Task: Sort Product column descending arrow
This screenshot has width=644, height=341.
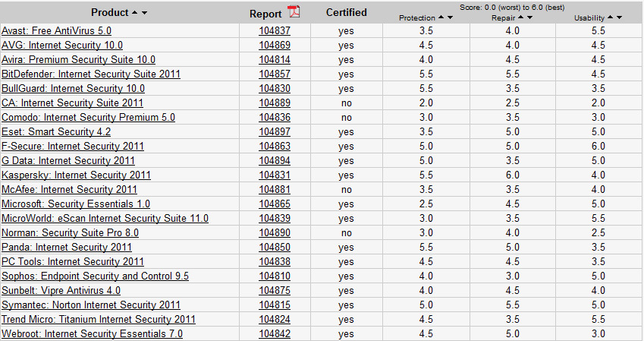Action: pyautogui.click(x=145, y=13)
